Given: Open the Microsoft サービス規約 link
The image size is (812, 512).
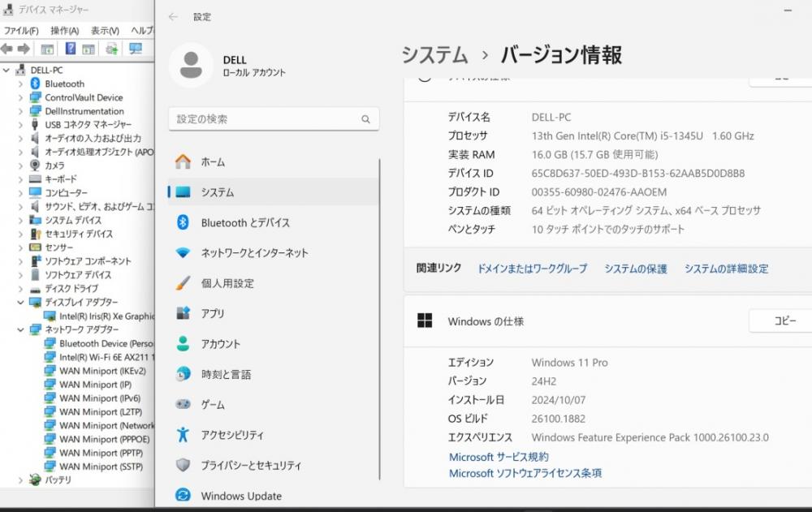Looking at the screenshot, I should click(x=499, y=457).
